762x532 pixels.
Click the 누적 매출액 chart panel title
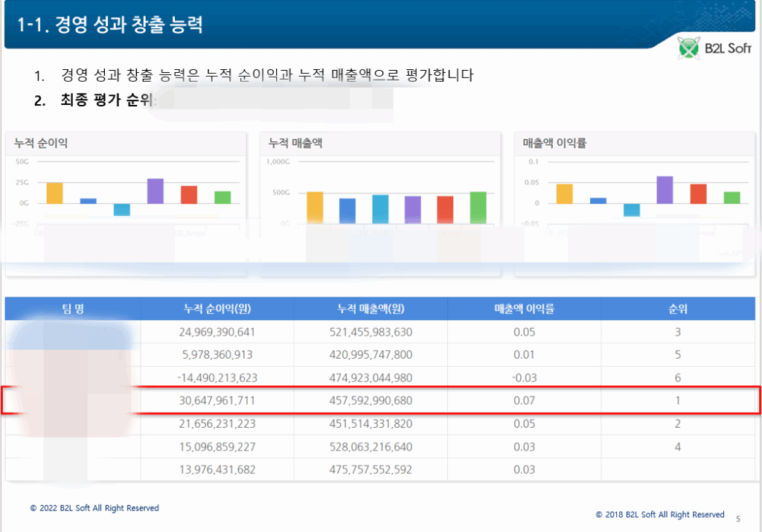pos(295,143)
